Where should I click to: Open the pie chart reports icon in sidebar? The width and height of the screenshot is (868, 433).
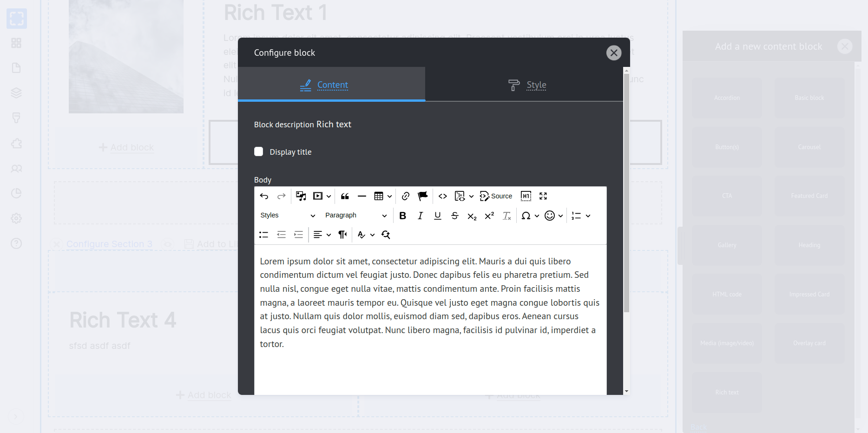pyautogui.click(x=16, y=193)
